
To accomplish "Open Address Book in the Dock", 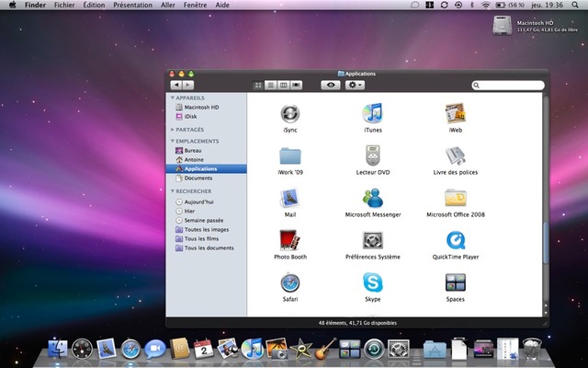I will (x=180, y=349).
